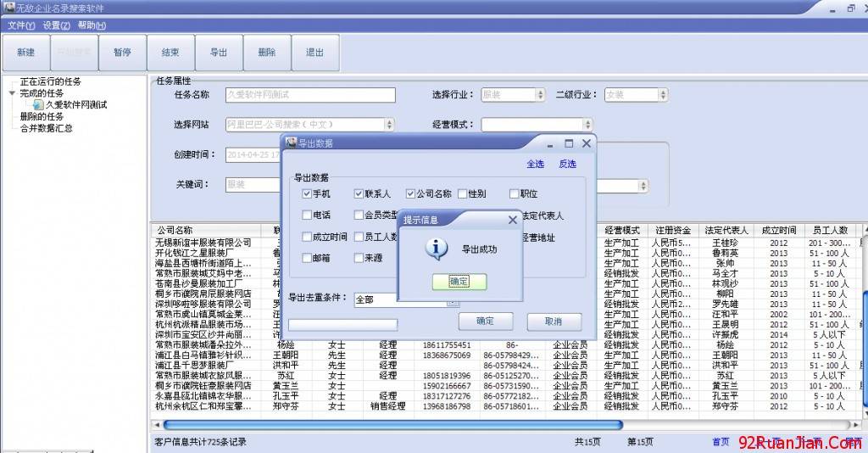868x453 pixels.
Task: Click the blue info icon in 提示信息
Action: point(437,249)
